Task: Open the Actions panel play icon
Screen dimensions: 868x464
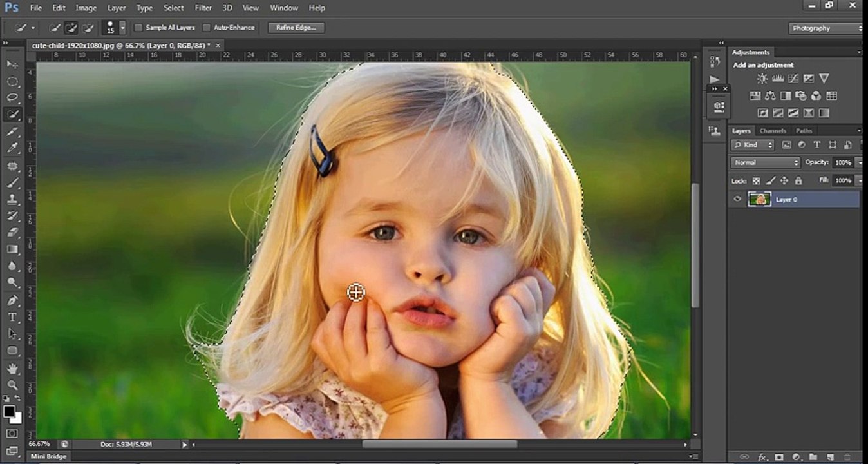Action: (x=715, y=80)
